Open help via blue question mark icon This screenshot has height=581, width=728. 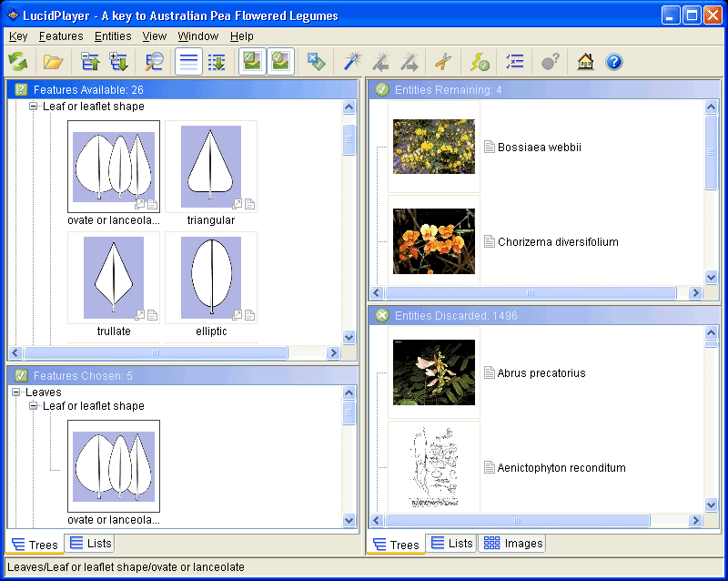[x=614, y=62]
